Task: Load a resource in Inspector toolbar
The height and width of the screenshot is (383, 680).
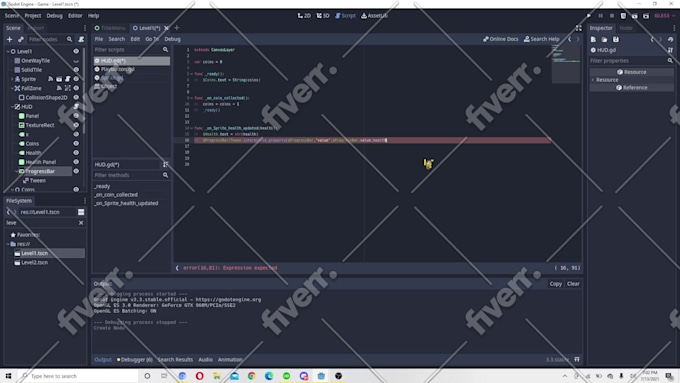Action: point(605,39)
